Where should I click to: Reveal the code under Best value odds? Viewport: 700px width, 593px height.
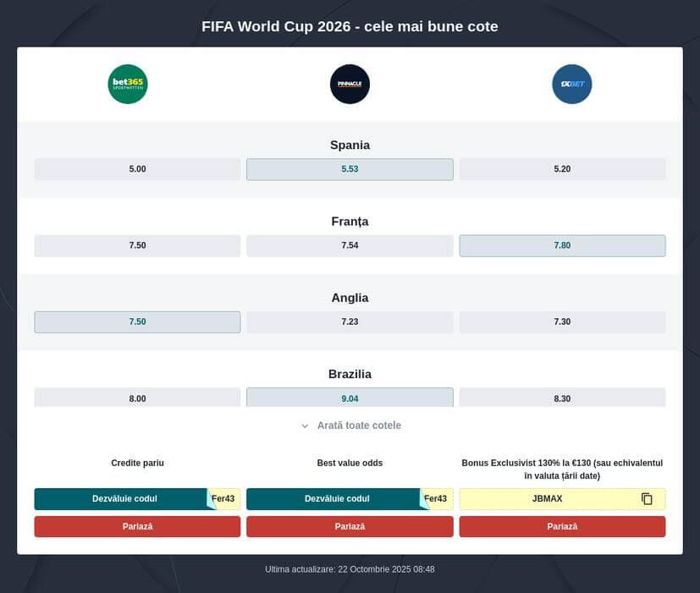(x=337, y=499)
